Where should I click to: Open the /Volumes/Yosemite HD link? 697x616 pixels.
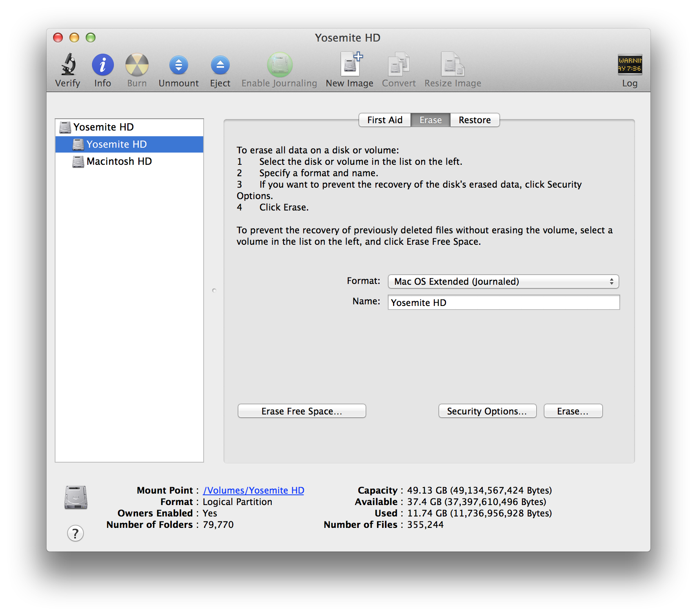point(253,490)
